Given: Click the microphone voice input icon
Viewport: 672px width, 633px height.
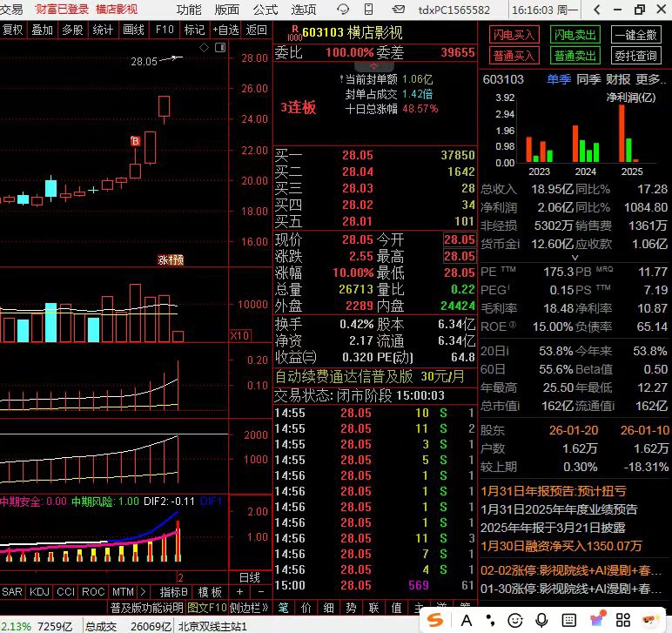Looking at the screenshot, I should (x=541, y=620).
